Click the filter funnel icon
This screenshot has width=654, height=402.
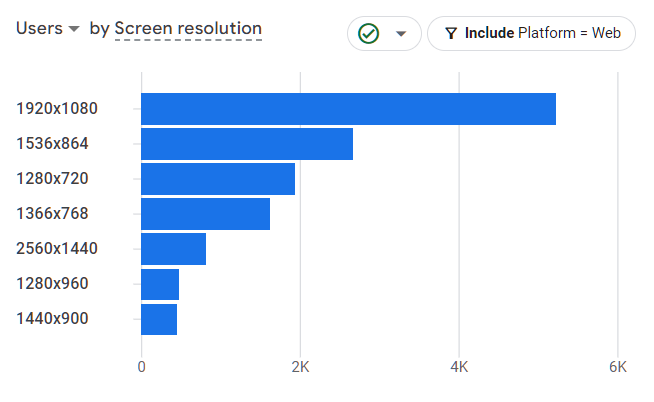point(451,33)
